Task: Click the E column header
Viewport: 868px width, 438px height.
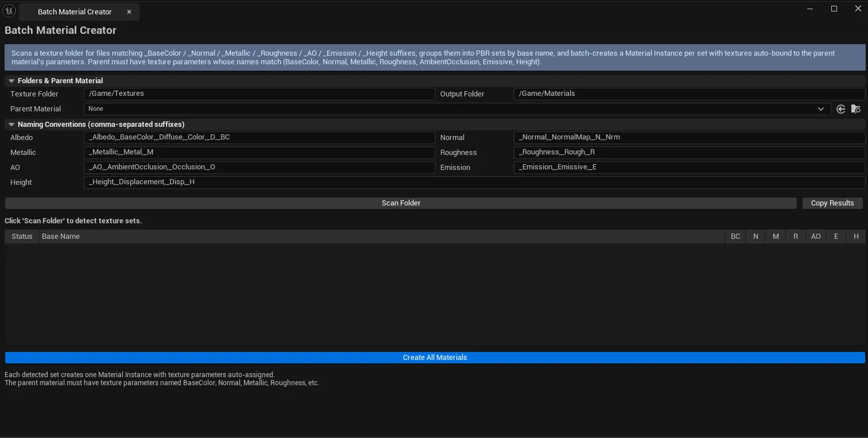Action: (836, 236)
